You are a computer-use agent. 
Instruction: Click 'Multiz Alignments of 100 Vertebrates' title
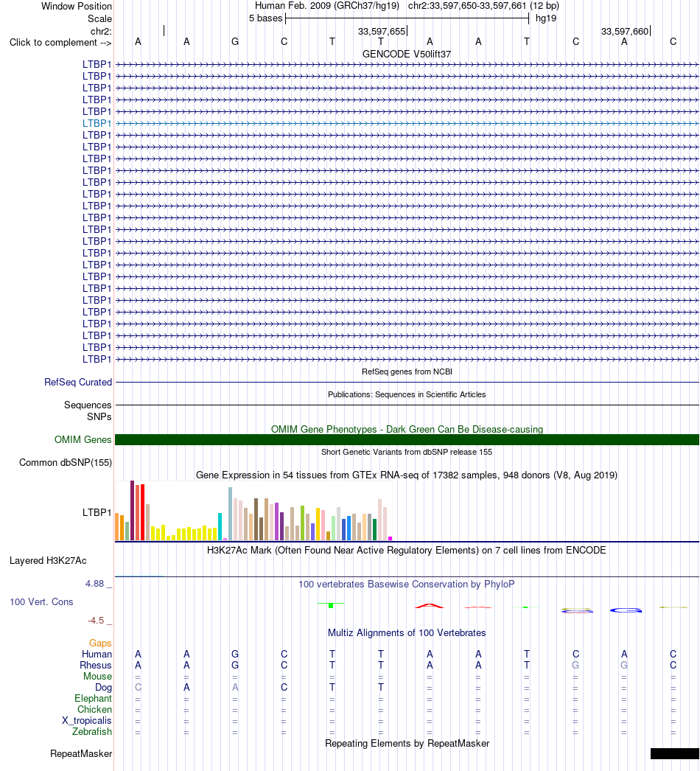tap(407, 633)
